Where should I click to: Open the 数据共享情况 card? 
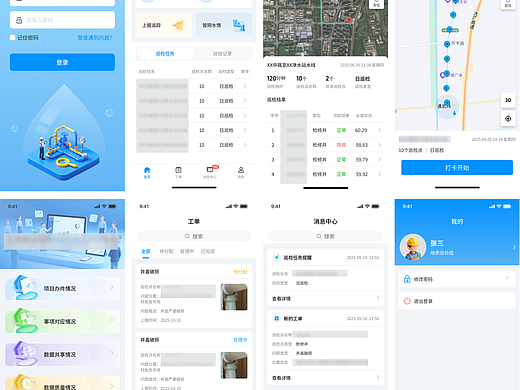(x=62, y=354)
